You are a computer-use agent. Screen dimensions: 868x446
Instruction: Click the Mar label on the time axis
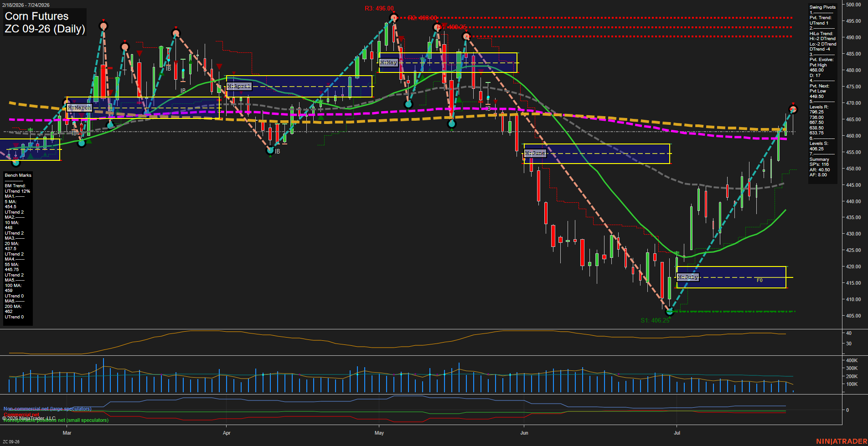[67, 433]
